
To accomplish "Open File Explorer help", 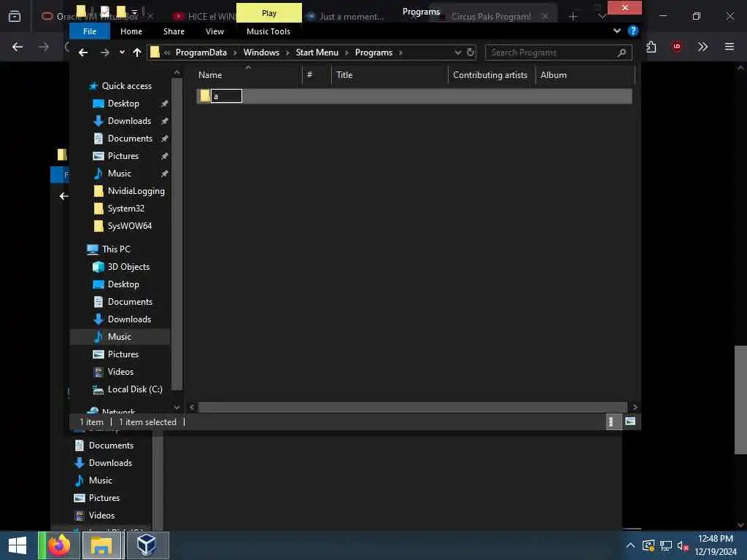I will 632,31.
